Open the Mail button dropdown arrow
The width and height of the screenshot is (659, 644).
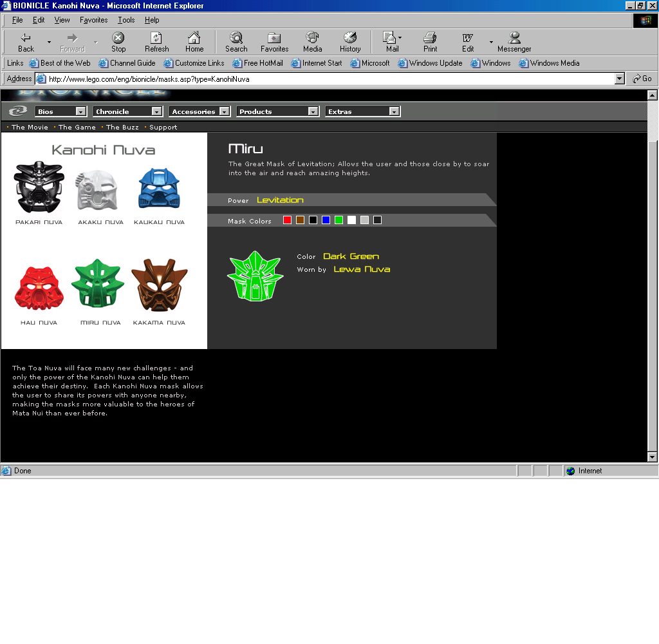coord(400,37)
